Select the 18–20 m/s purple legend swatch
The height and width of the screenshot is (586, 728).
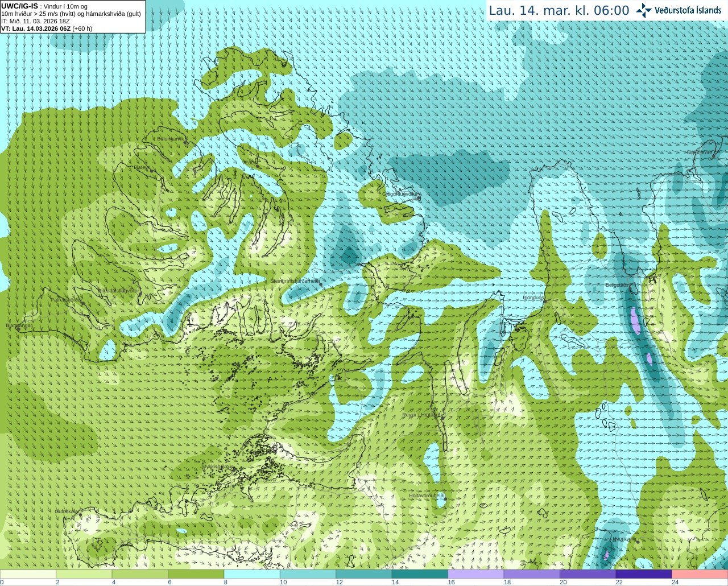click(x=532, y=574)
